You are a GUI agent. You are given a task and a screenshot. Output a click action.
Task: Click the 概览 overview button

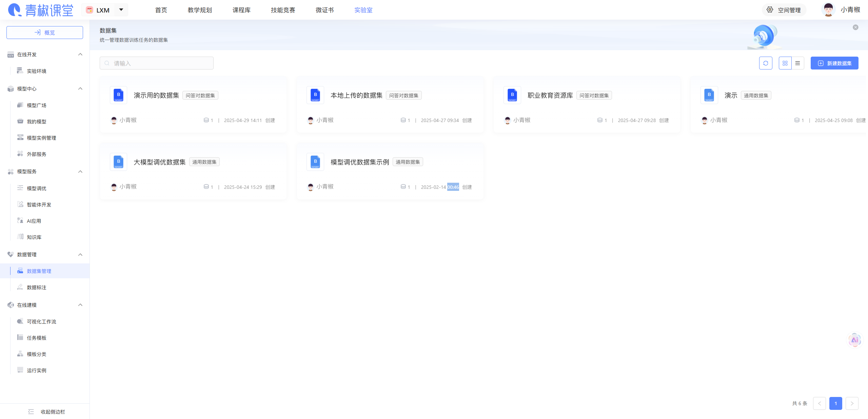click(x=45, y=33)
